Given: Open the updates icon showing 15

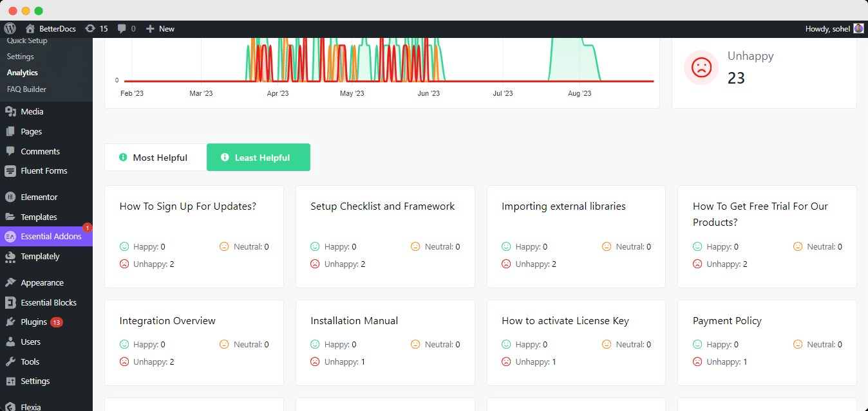Looking at the screenshot, I should 90,28.
